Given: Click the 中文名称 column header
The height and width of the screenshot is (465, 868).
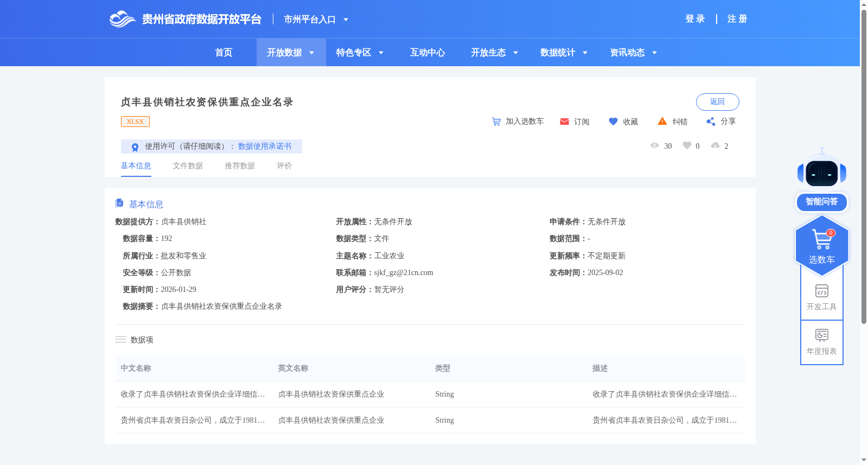Looking at the screenshot, I should [136, 368].
